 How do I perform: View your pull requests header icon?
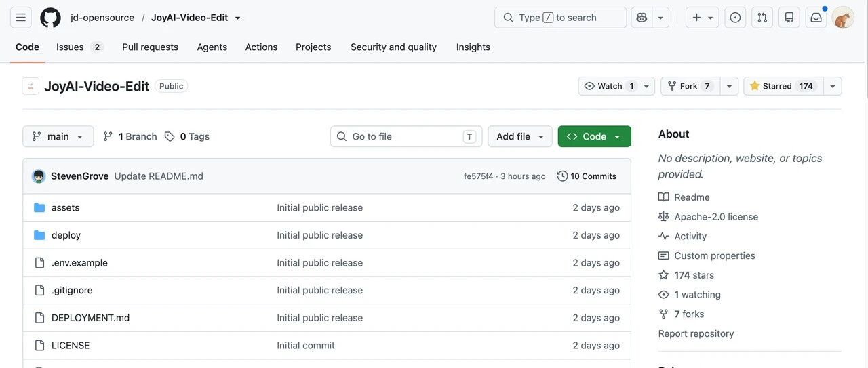point(762,18)
